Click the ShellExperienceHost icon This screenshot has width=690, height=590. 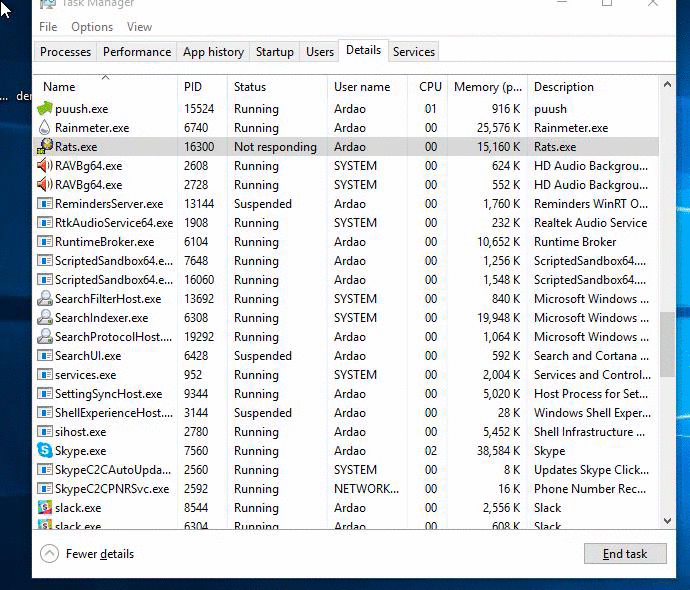(44, 412)
